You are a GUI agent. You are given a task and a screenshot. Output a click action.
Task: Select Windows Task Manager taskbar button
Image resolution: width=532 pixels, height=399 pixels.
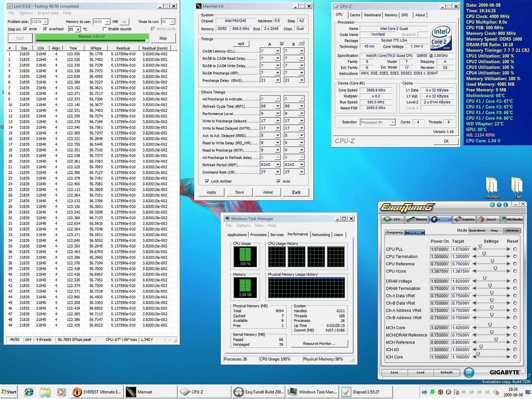312,392
